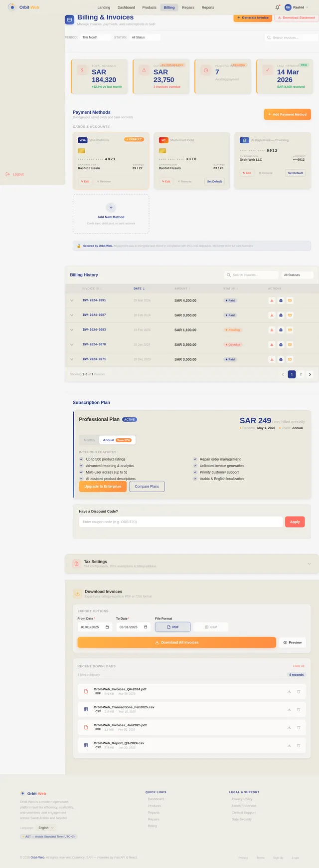Re-download Orbit-Web_Invoices_Q4-2024.pdf
Viewport: 319px width, 868px height.
tap(289, 691)
